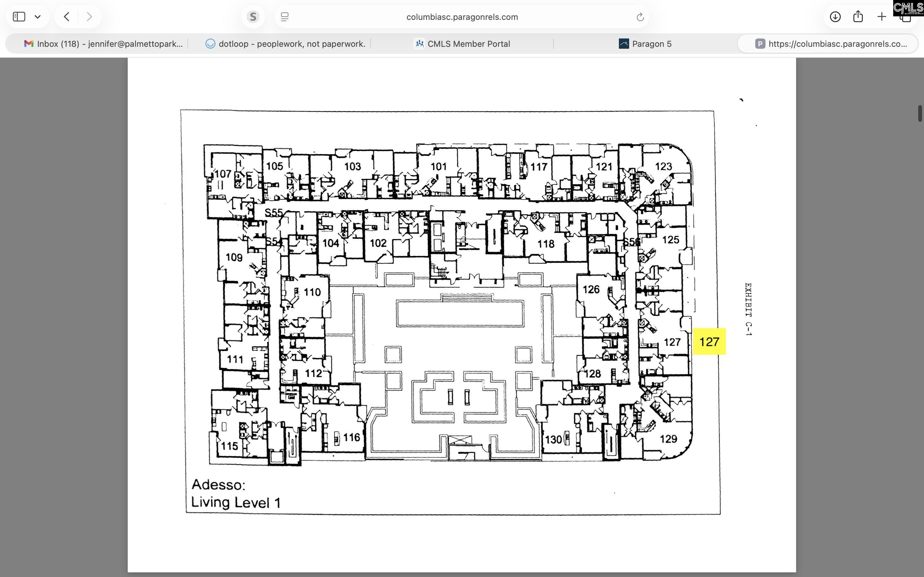Go back to the previous page
The image size is (924, 577).
tap(67, 17)
